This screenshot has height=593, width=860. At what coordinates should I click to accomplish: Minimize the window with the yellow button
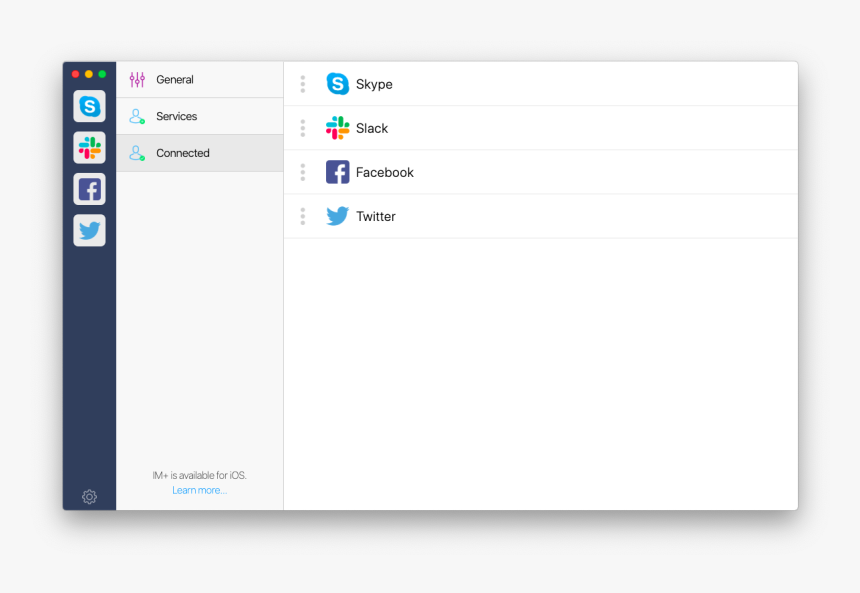click(89, 74)
